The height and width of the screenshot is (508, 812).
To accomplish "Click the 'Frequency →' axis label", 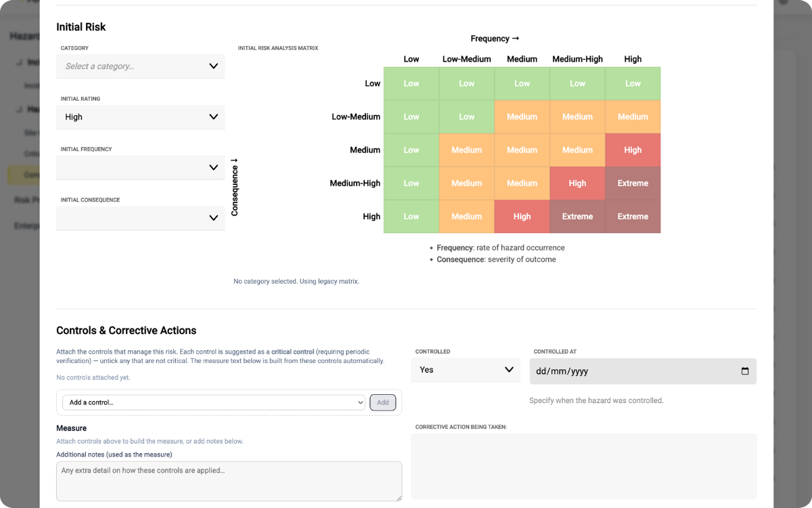I will [495, 39].
